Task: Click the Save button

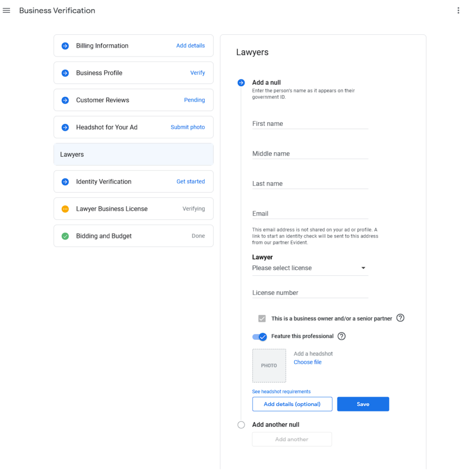Action: click(x=363, y=404)
